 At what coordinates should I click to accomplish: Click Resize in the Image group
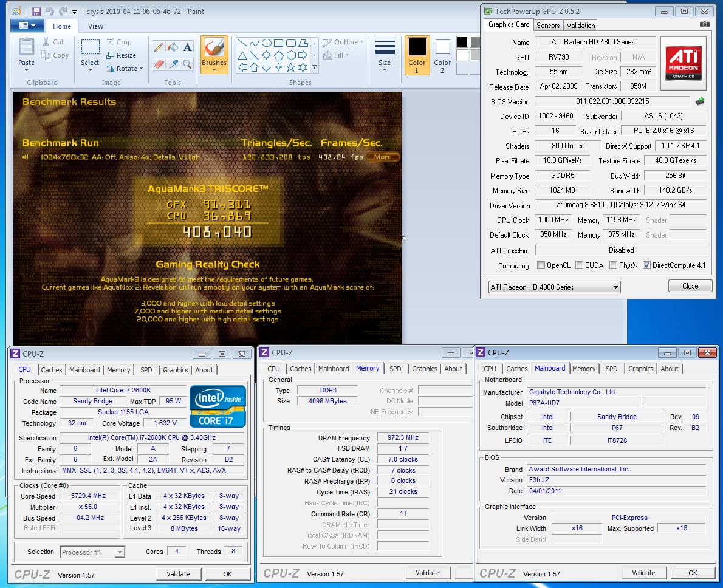(122, 55)
